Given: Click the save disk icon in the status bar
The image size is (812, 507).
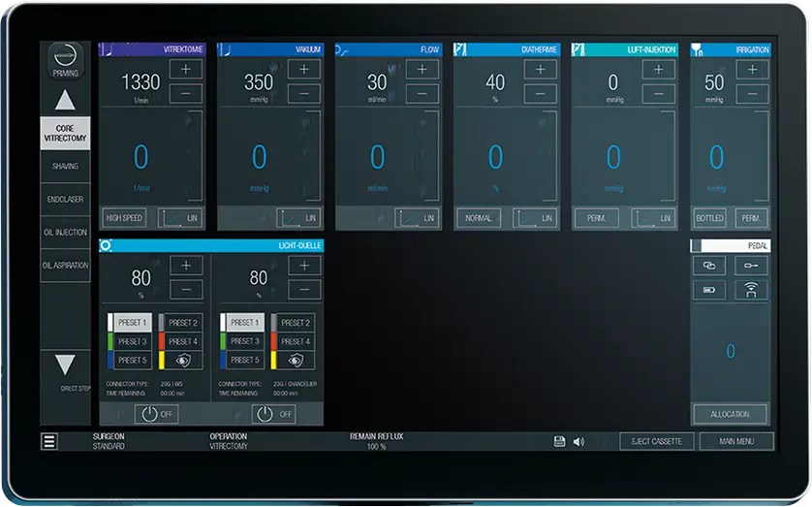Looking at the screenshot, I should click(x=559, y=441).
